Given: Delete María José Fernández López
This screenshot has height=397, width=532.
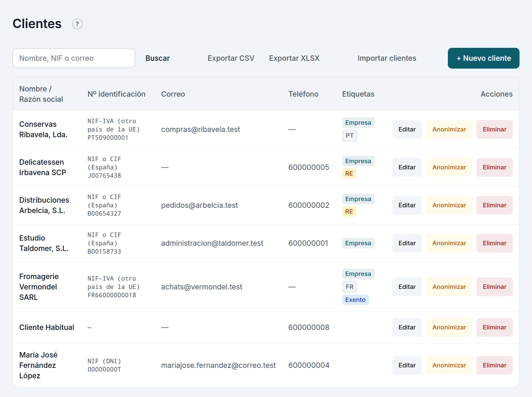Looking at the screenshot, I should [494, 365].
